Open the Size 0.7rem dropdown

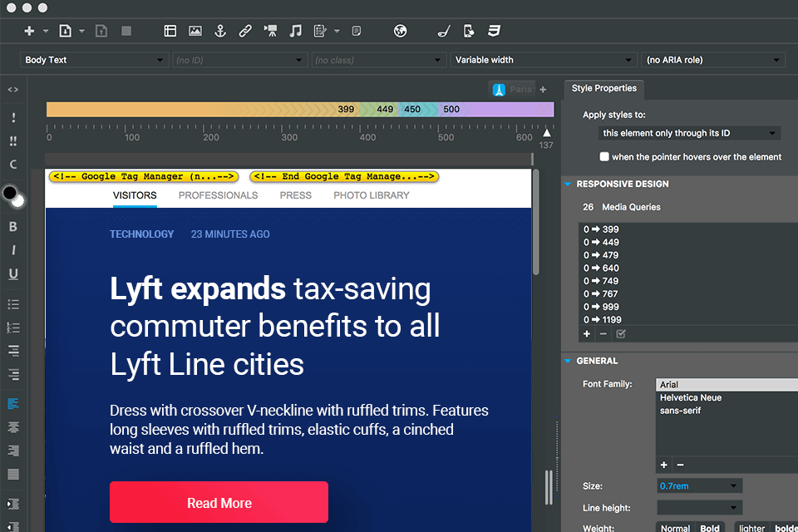[700, 485]
